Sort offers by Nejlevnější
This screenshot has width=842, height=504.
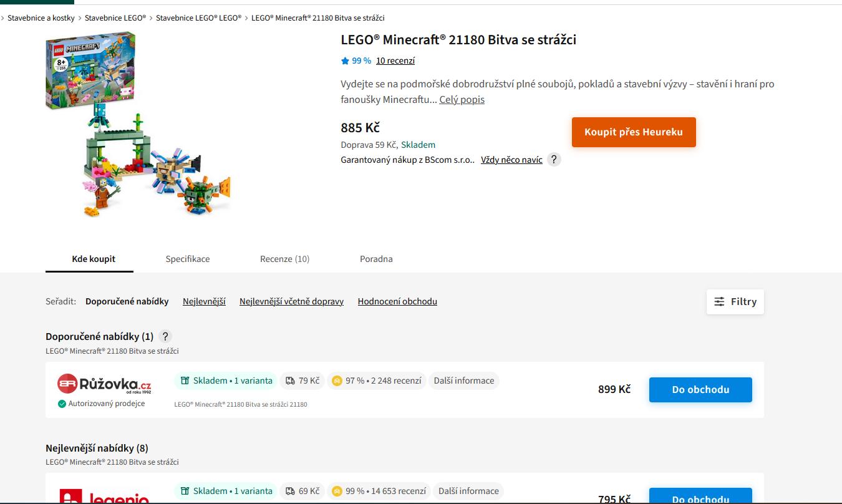click(204, 302)
